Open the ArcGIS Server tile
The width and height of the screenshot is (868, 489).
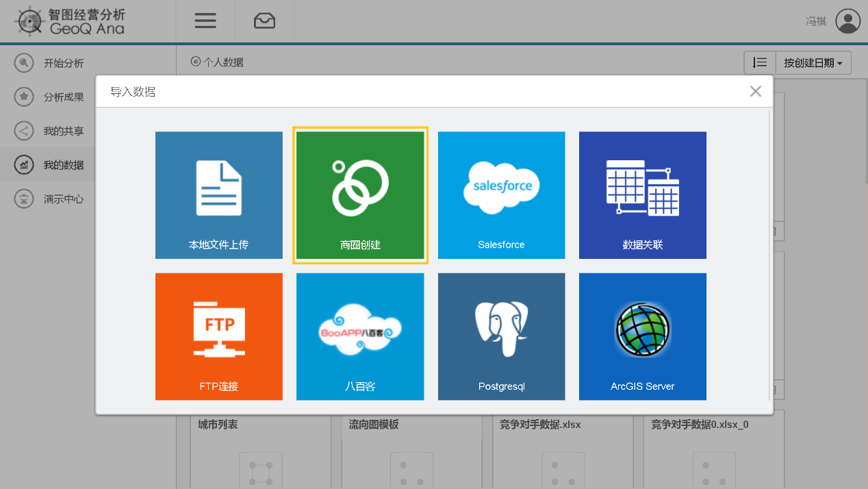[643, 336]
